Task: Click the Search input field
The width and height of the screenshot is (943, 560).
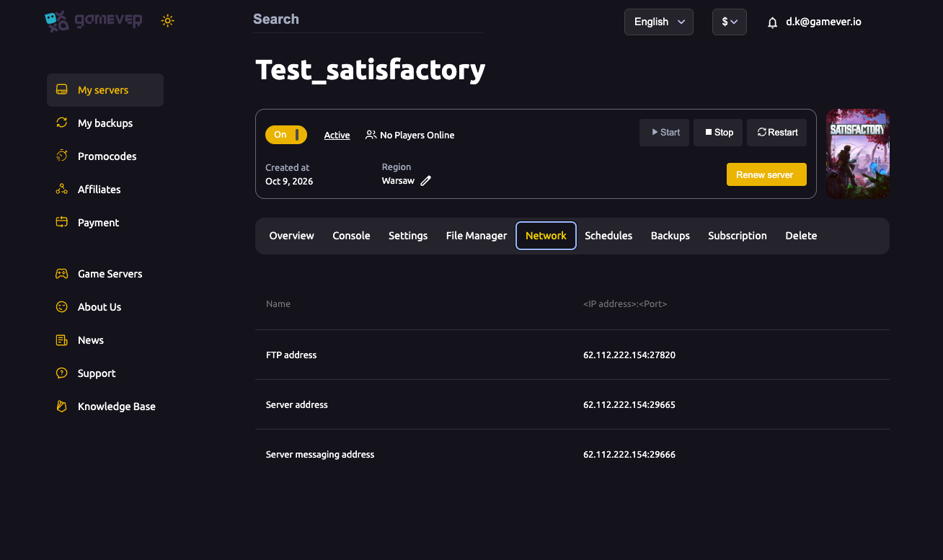Action: [x=368, y=20]
